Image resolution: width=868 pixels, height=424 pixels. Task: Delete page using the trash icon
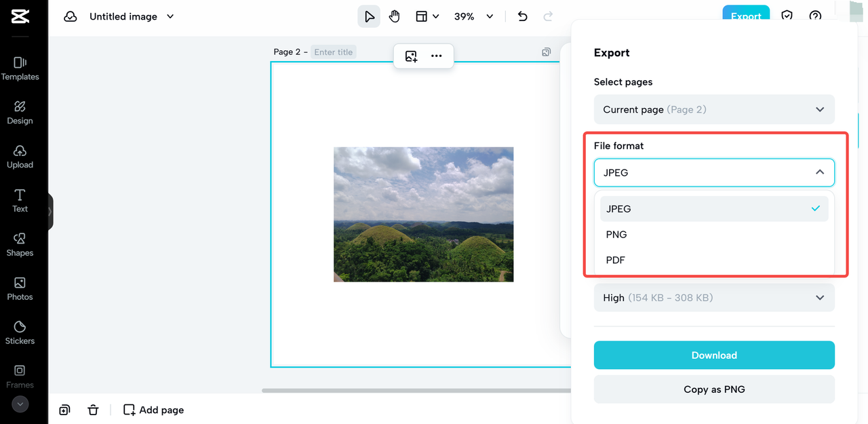click(x=94, y=410)
